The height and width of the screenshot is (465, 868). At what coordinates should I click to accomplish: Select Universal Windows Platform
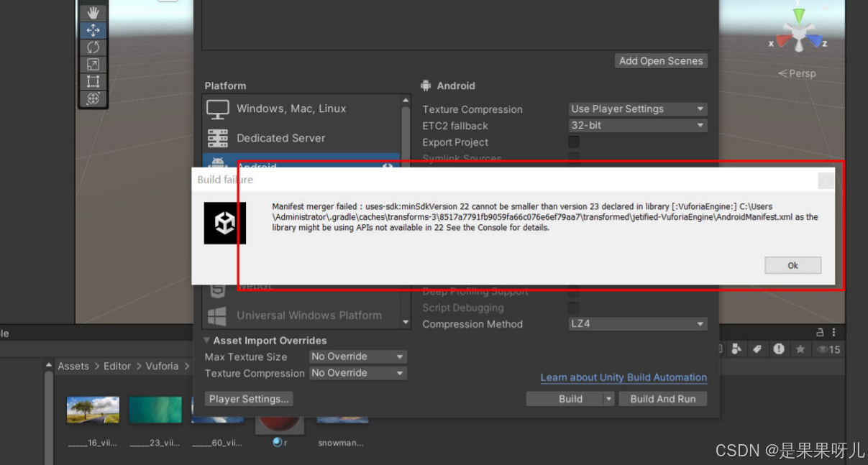click(x=301, y=316)
